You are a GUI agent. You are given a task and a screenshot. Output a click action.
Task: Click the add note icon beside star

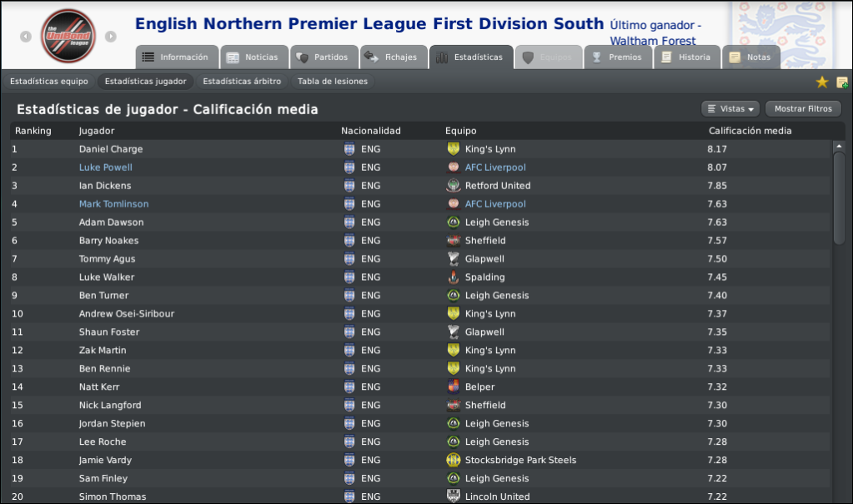tap(842, 82)
